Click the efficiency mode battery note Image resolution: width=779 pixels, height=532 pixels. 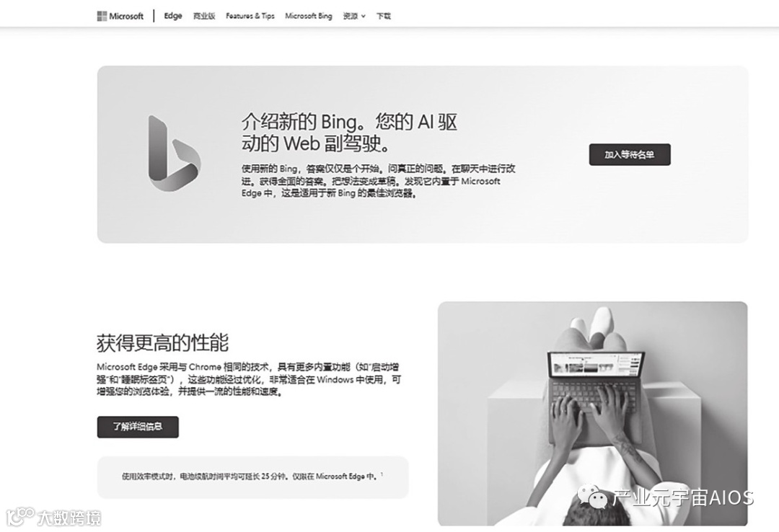[x=252, y=476]
